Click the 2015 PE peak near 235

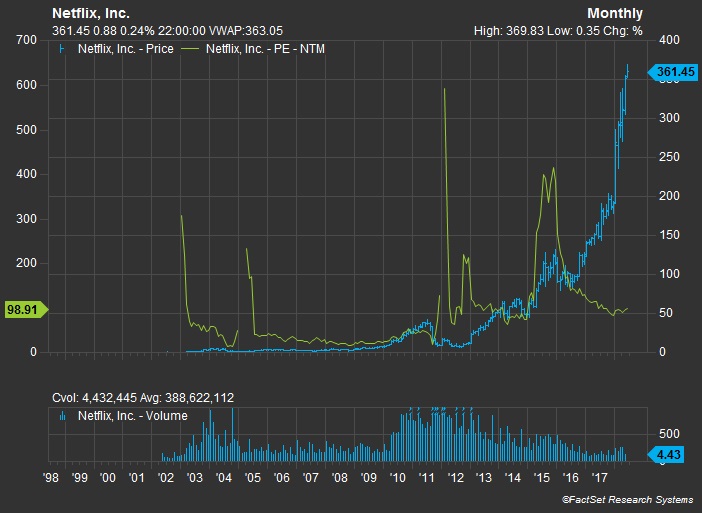click(554, 168)
